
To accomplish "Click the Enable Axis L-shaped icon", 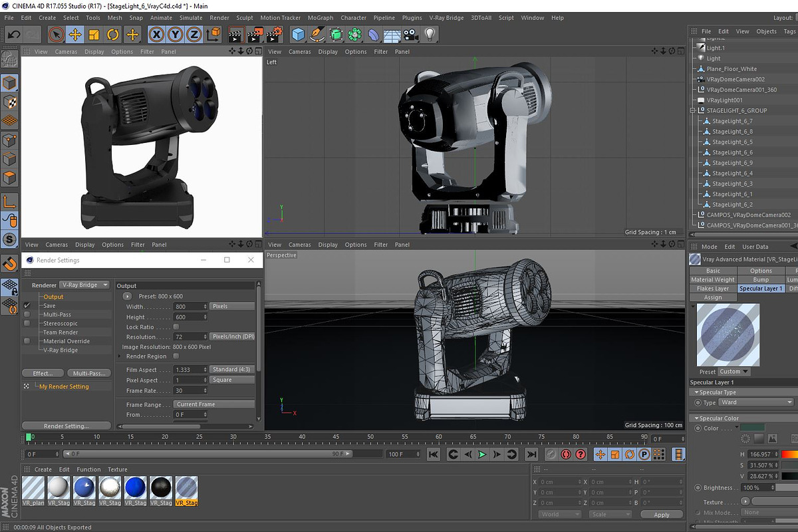I will tap(9, 201).
